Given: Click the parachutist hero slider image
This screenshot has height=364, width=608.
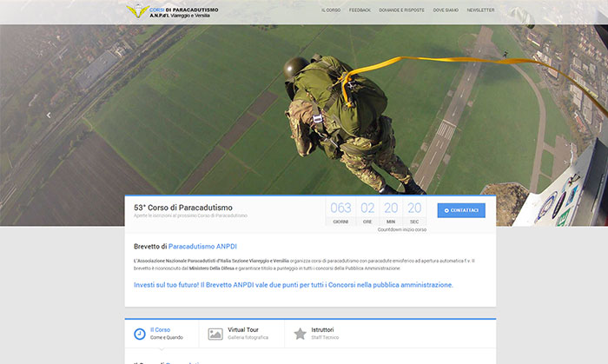Looking at the screenshot, I should 330,113.
